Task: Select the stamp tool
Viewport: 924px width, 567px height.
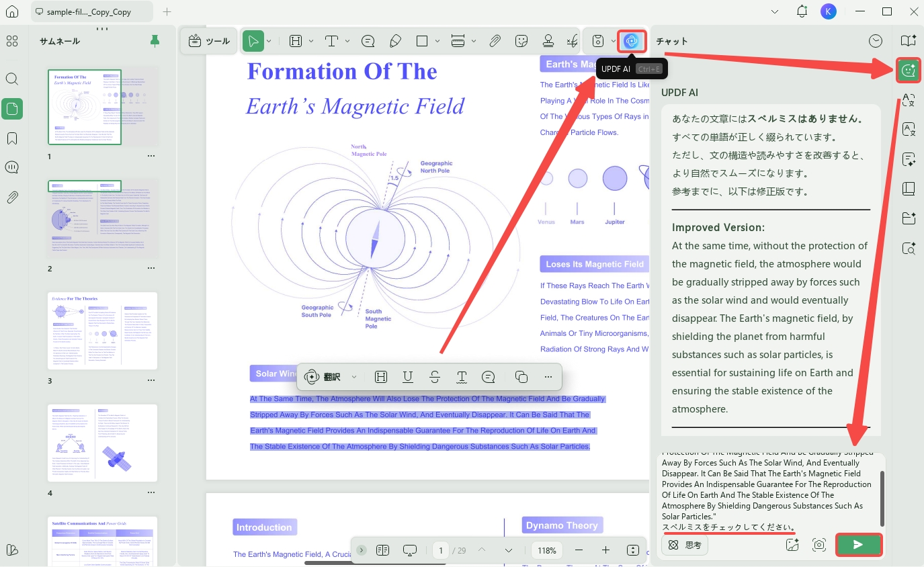Action: (548, 41)
